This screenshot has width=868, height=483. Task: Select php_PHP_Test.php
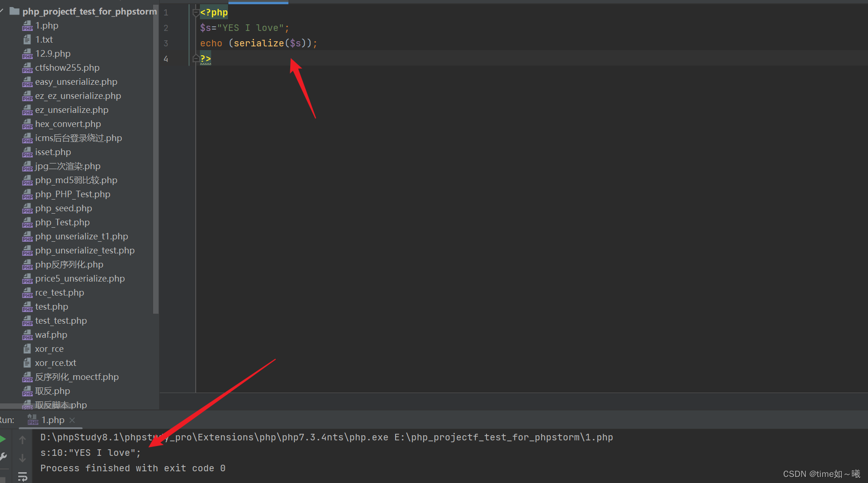click(73, 194)
